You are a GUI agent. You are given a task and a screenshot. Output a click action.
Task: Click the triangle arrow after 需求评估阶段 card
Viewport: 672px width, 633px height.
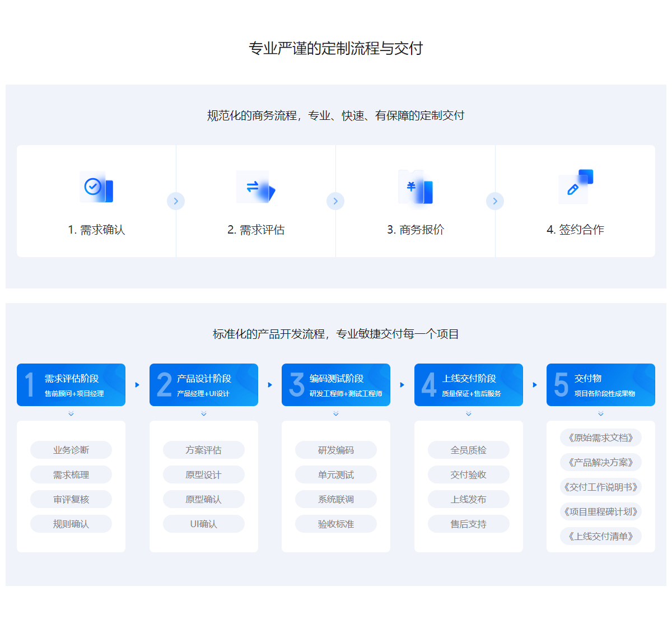coord(137,385)
